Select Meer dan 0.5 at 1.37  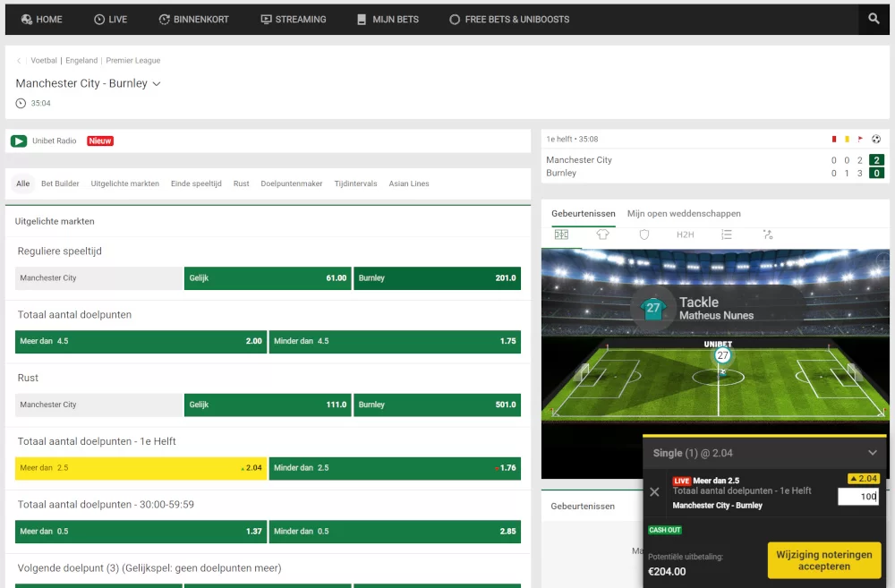pyautogui.click(x=141, y=532)
